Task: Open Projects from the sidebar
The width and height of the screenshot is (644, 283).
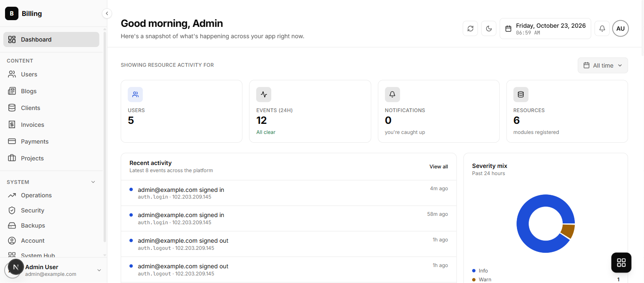Action: 51,158
